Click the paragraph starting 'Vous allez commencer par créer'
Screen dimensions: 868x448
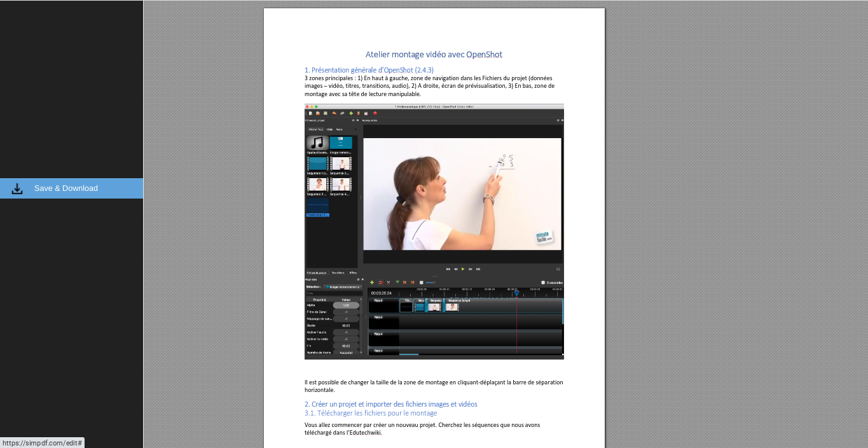[x=422, y=429]
